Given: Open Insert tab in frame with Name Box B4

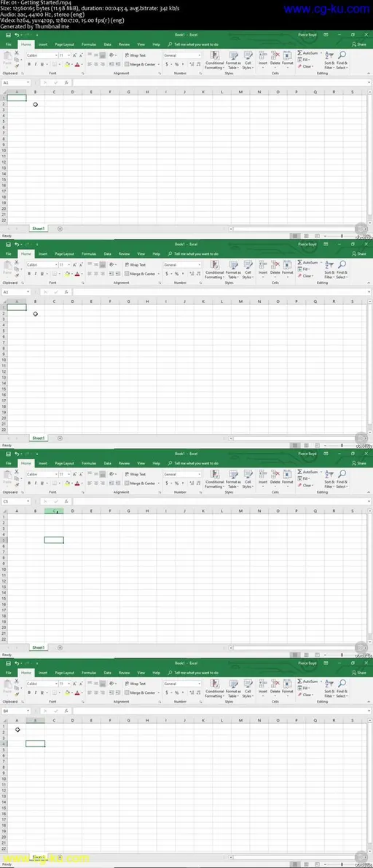Looking at the screenshot, I should coord(42,673).
